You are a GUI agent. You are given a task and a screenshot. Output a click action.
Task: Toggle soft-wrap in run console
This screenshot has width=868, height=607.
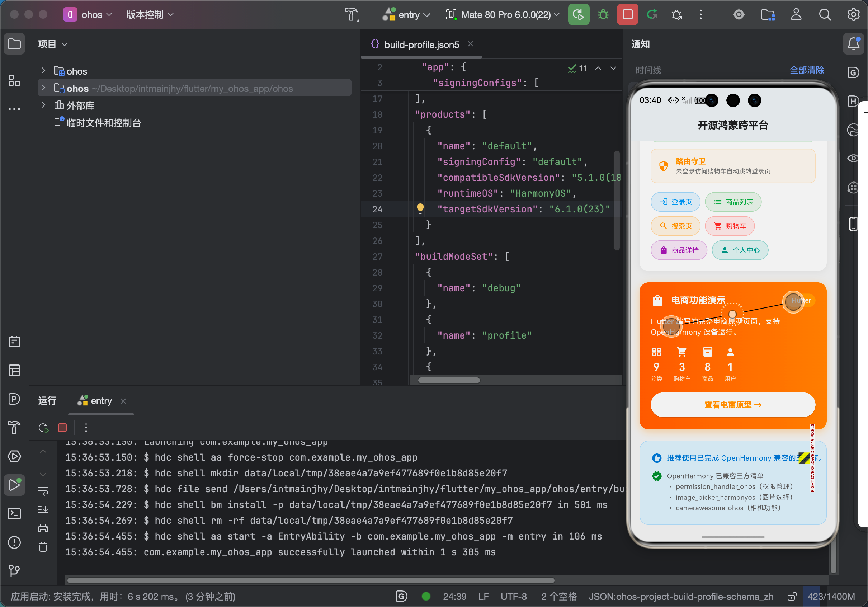tap(43, 491)
